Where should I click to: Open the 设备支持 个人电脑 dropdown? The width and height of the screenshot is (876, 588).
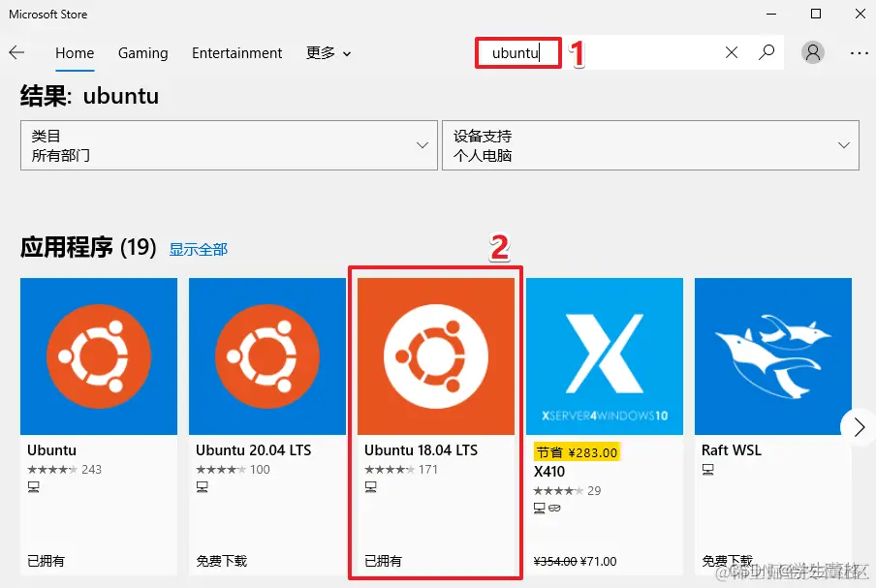[650, 145]
